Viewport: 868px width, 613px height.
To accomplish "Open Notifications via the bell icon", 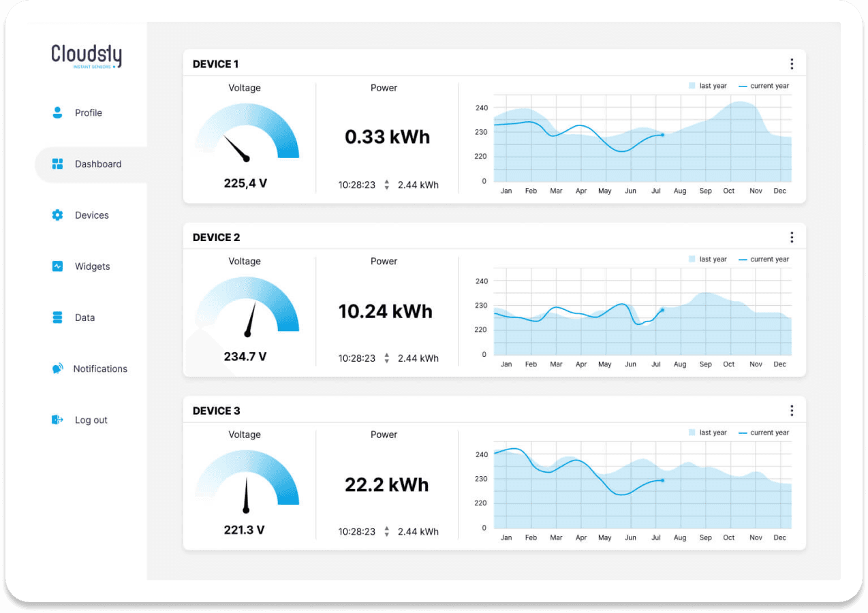I will 57,368.
